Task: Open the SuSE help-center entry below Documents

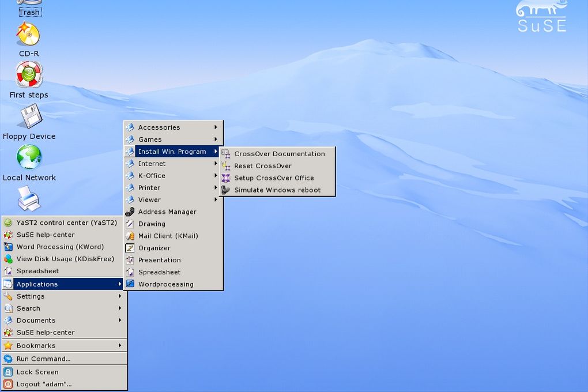Action: point(65,333)
